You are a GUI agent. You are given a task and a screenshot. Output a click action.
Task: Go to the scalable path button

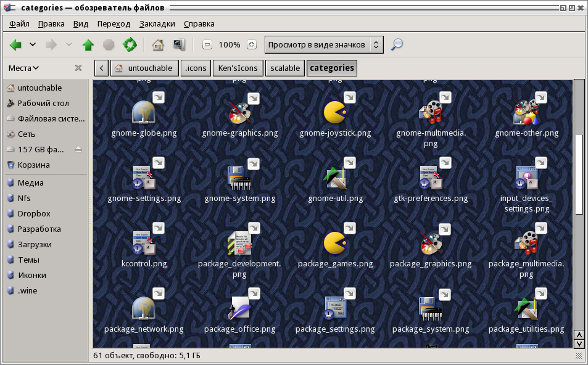tap(285, 68)
